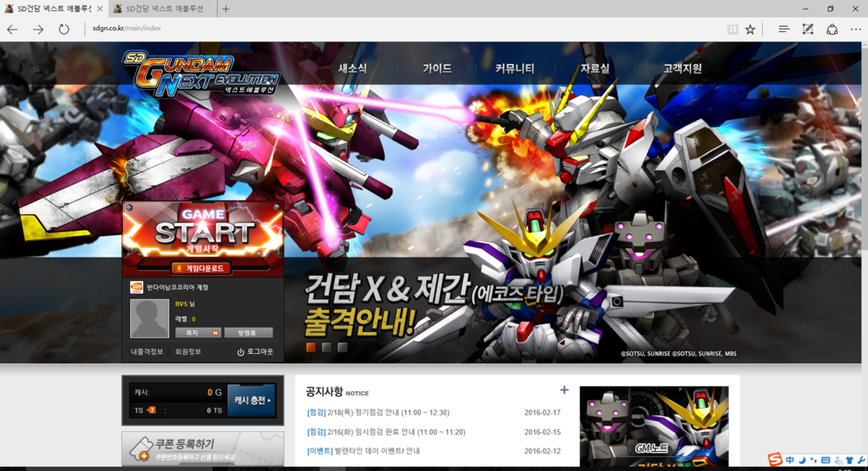Image resolution: width=868 pixels, height=471 pixels.
Task: Toggle the punctuation mode icon
Action: [813, 460]
